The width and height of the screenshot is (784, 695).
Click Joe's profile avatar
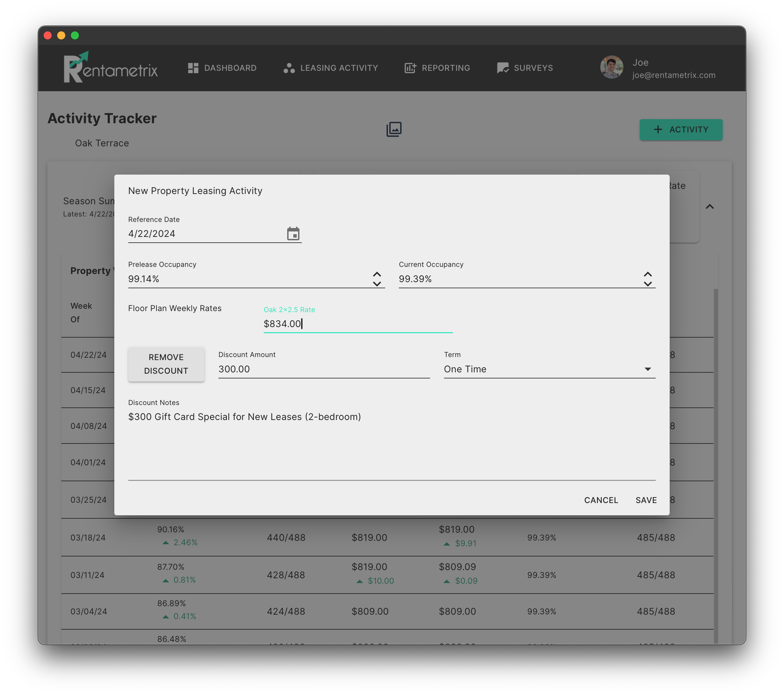611,67
